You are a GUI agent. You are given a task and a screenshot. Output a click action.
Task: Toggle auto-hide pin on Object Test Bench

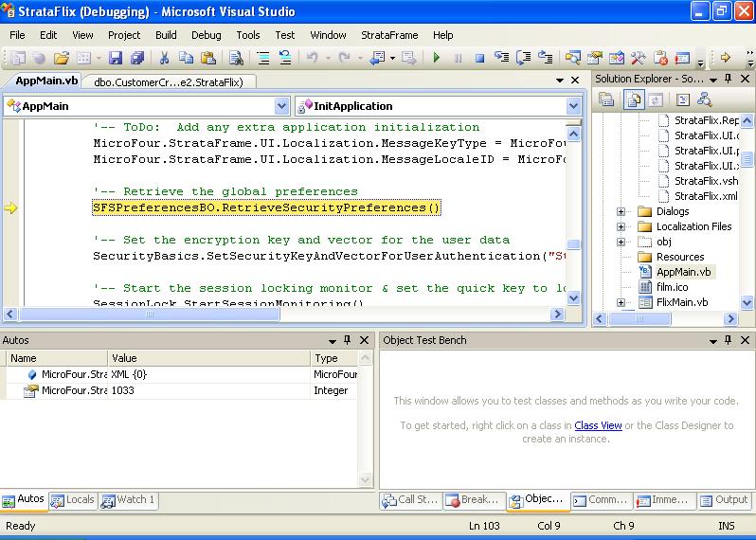[x=728, y=340]
